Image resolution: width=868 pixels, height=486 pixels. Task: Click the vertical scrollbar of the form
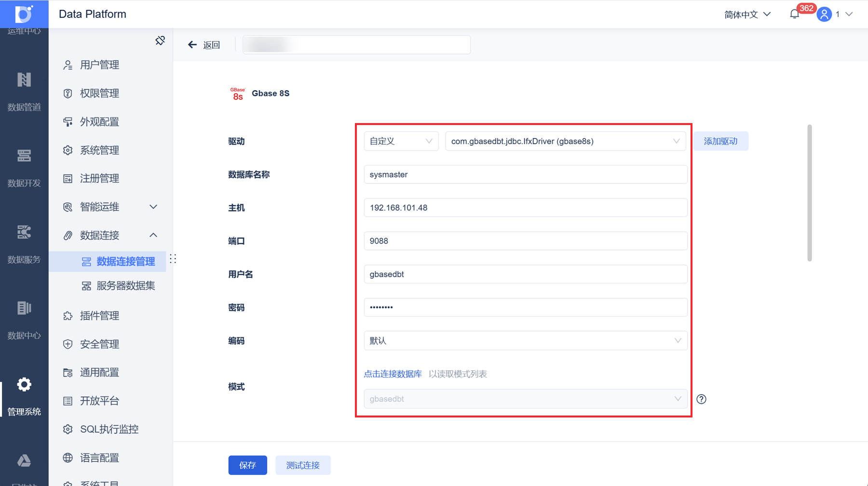810,193
